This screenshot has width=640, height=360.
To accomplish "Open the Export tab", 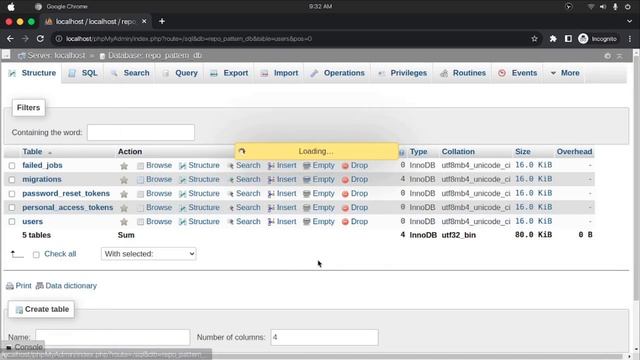I will 229,73.
